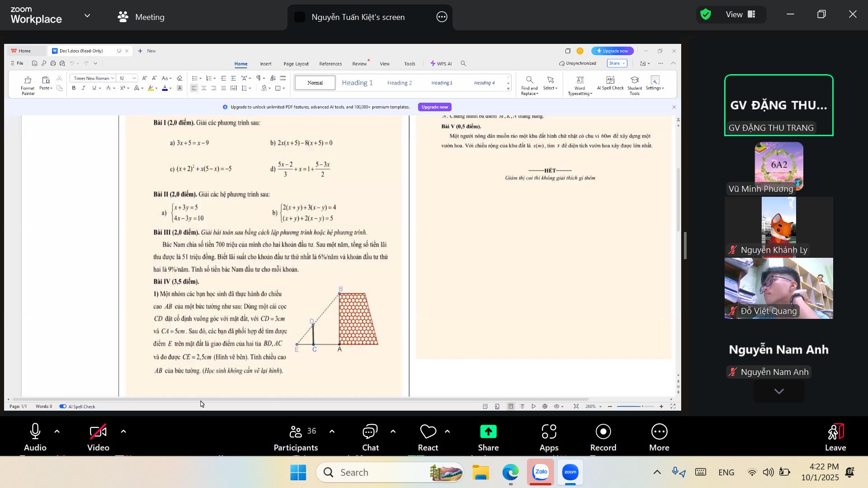Open the Zoom Participants panel
The height and width of the screenshot is (488, 868).
295,437
